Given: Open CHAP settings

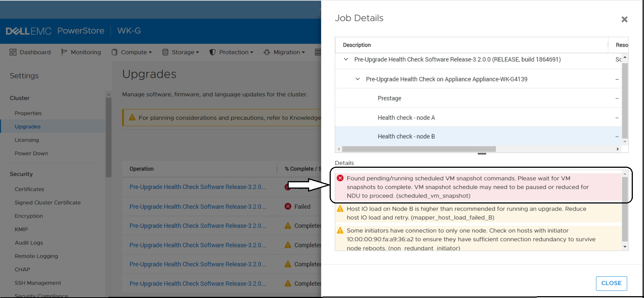Looking at the screenshot, I should click(x=22, y=269).
